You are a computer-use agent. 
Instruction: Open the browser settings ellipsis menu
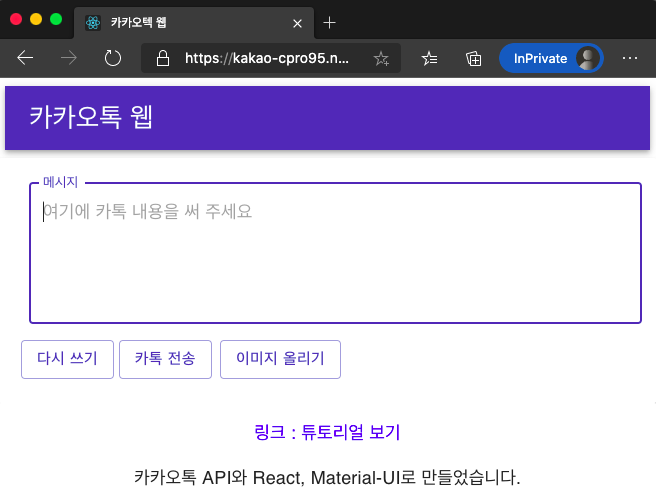click(630, 58)
